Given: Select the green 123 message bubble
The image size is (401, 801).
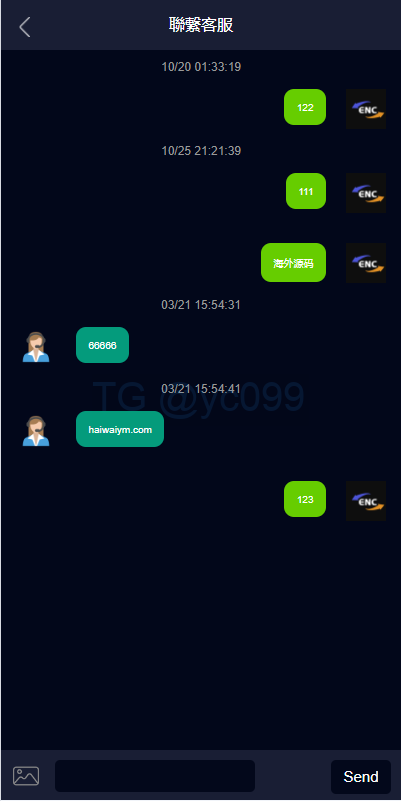Looking at the screenshot, I should [x=305, y=499].
